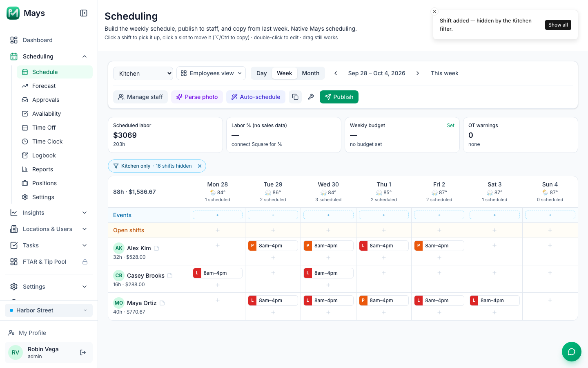588x368 pixels.
Task: Switch to Day view
Action: (x=261, y=73)
